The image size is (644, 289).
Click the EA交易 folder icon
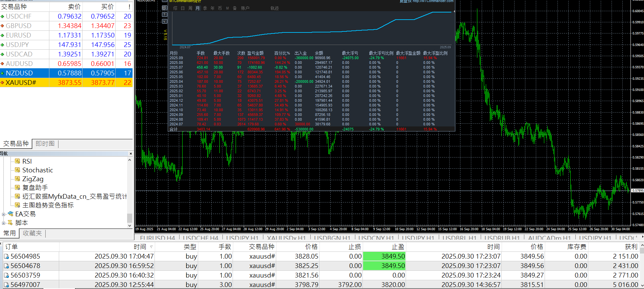10,214
